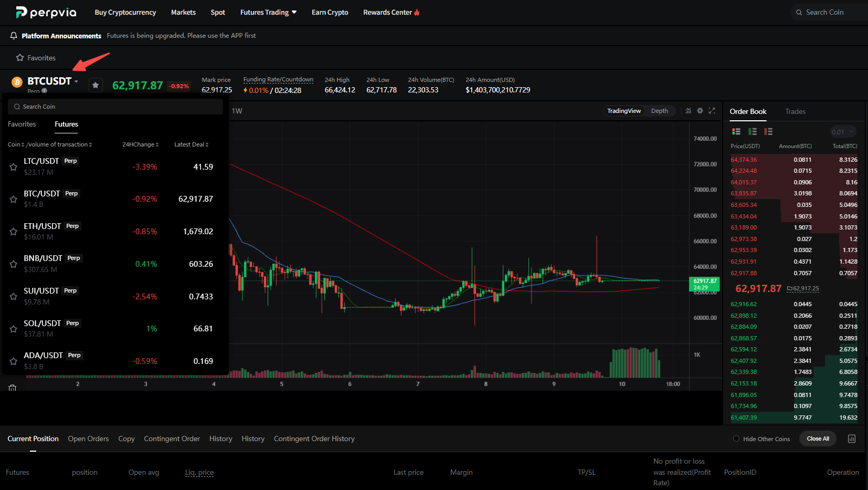
Task: Open the 0.01 price precision dropdown
Action: 843,132
